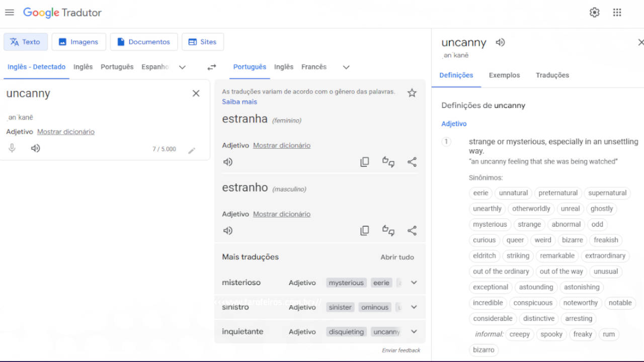Play pronunciation in dictionary panel header
644x362 pixels.
pos(500,43)
